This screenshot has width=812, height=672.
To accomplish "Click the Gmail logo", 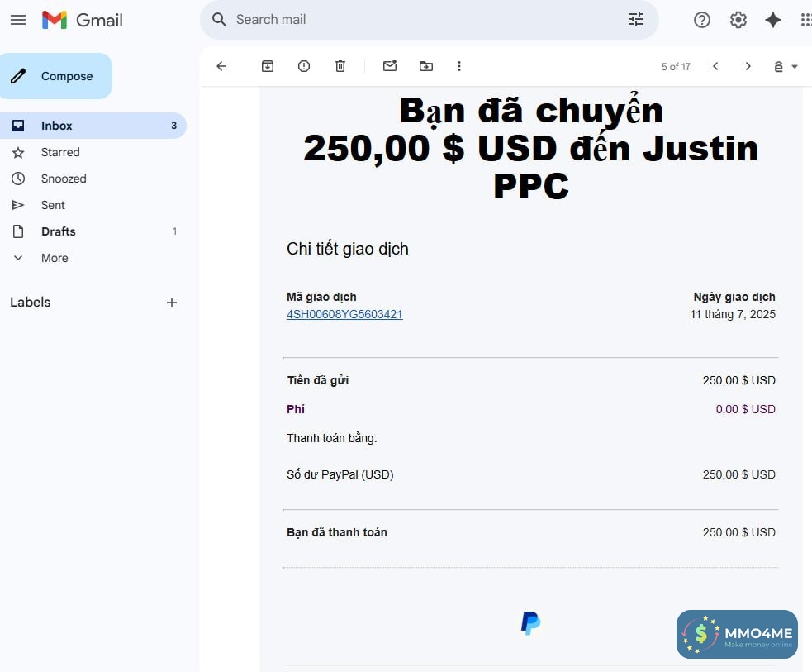I will tap(83, 20).
